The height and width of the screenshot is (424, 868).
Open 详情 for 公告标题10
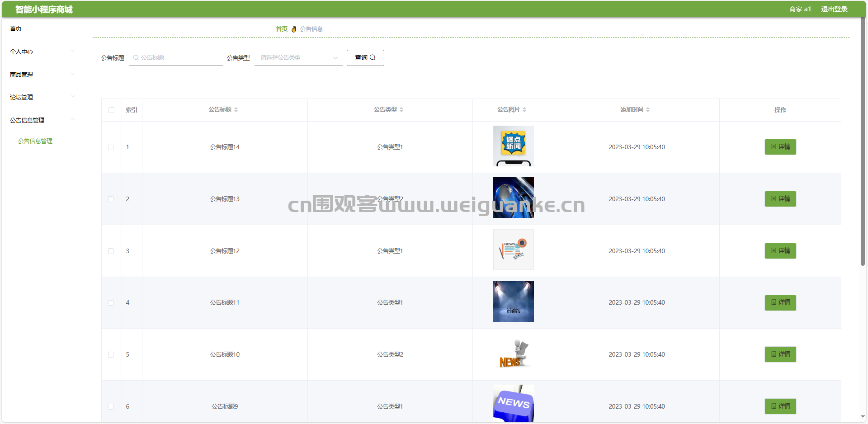780,354
